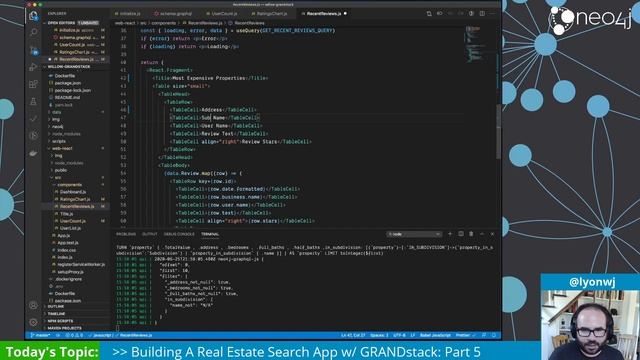
Task: Click unsaved dot on RecentReviews.js tab
Action: (x=345, y=13)
